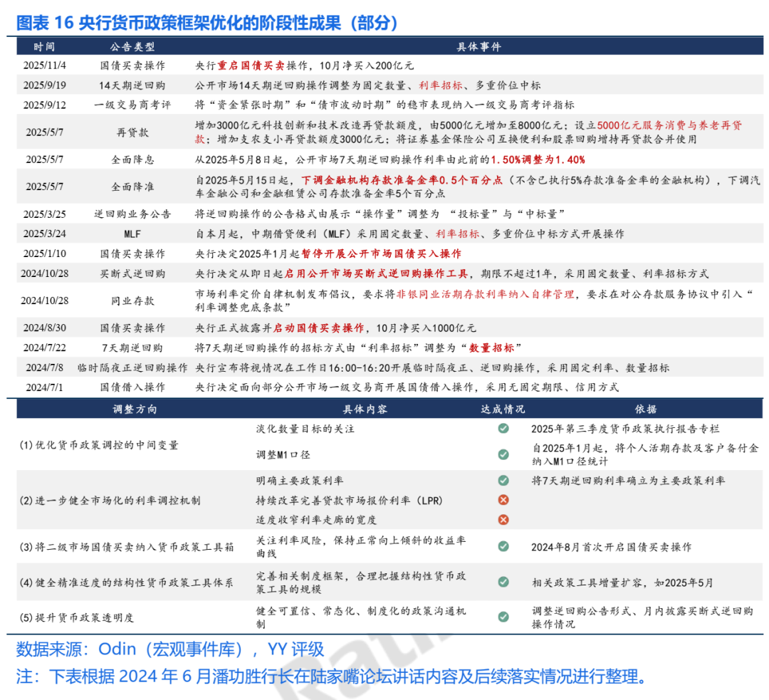769x700 pixels.
Task: Click the 2024年8月首次开启国债买卖操作 cell
Action: click(x=612, y=547)
